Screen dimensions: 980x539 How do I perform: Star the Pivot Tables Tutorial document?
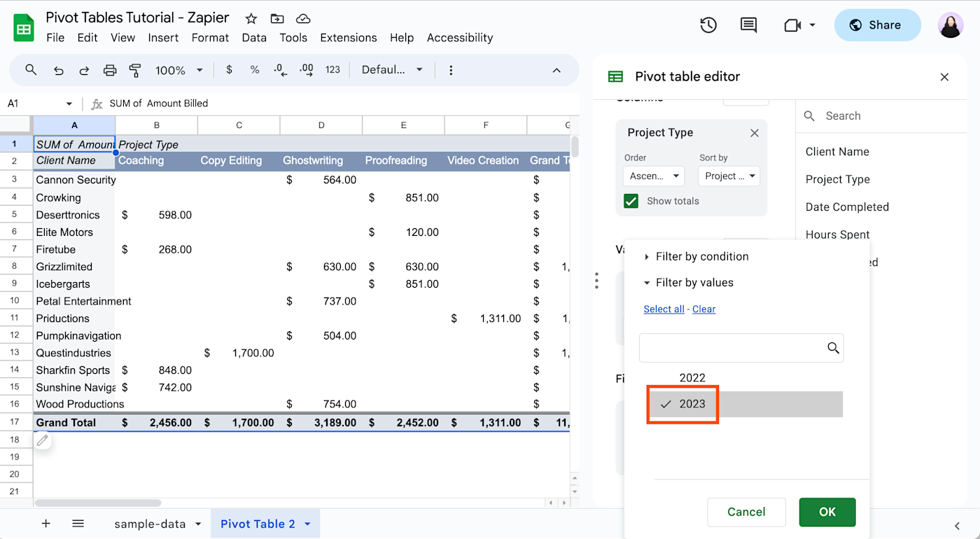coord(251,19)
